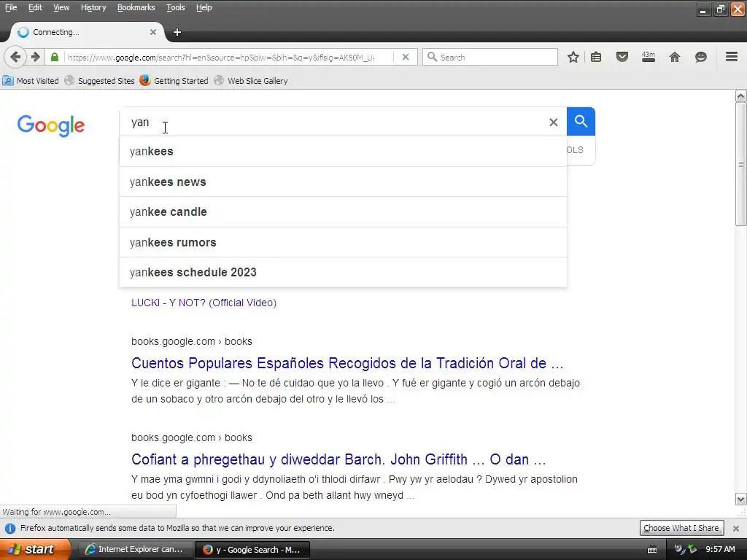Go forward with the Forward arrow button

(x=35, y=57)
